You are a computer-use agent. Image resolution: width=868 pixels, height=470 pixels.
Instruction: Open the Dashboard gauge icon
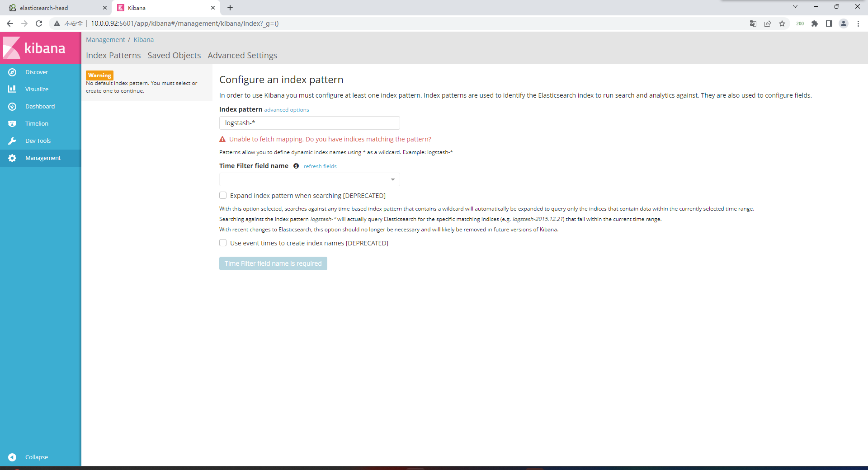[x=12, y=107]
